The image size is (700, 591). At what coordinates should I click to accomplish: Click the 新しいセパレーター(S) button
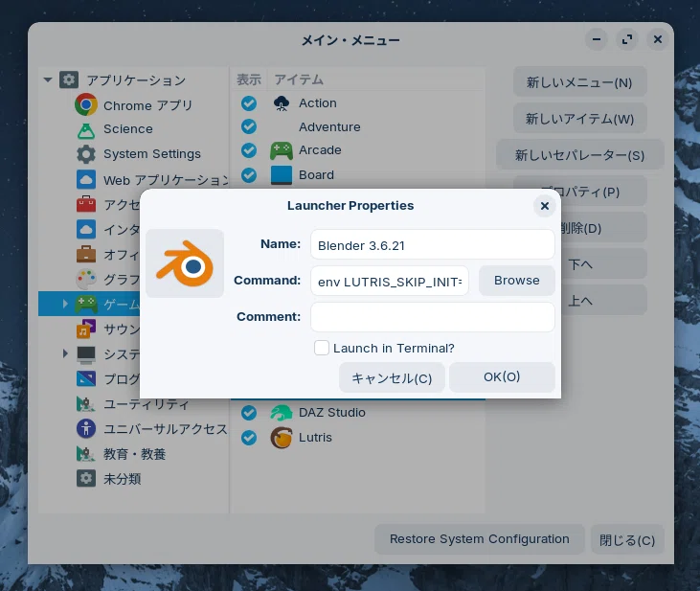pos(579,155)
